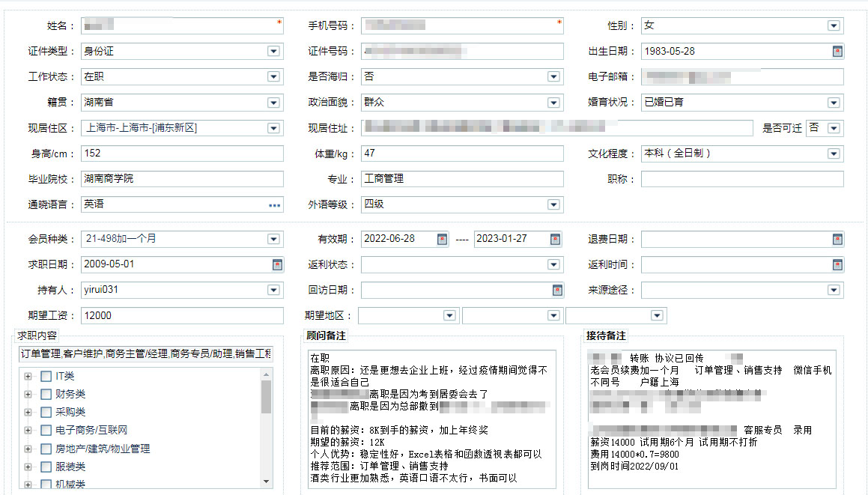This screenshot has height=495, width=868.
Task: Click the job category list scrollbar thumb
Action: pyautogui.click(x=267, y=398)
